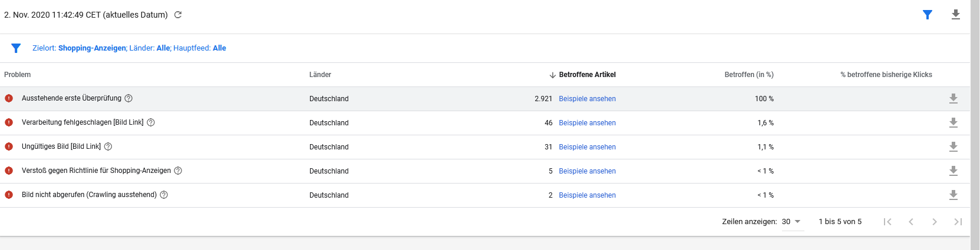Open the filter icon at top right
The width and height of the screenshot is (980, 250).
927,15
